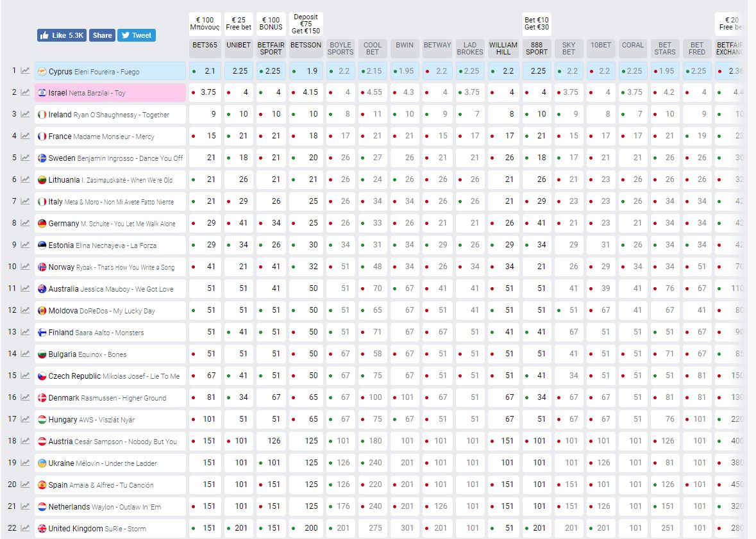Screen dimensions: 756x539
Task: Open the Germany M. Schulte song entry
Action: click(110, 224)
